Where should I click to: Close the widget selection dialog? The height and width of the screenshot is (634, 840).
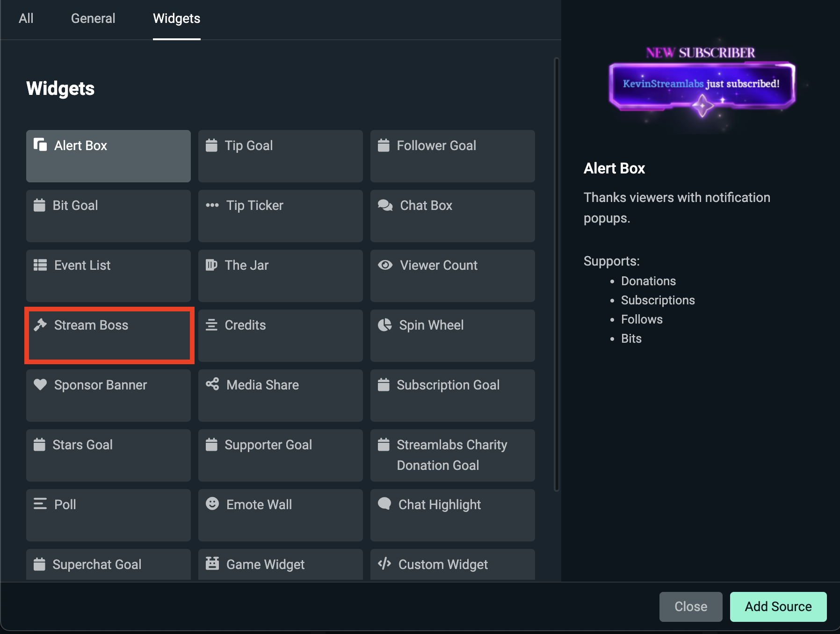[x=691, y=606]
